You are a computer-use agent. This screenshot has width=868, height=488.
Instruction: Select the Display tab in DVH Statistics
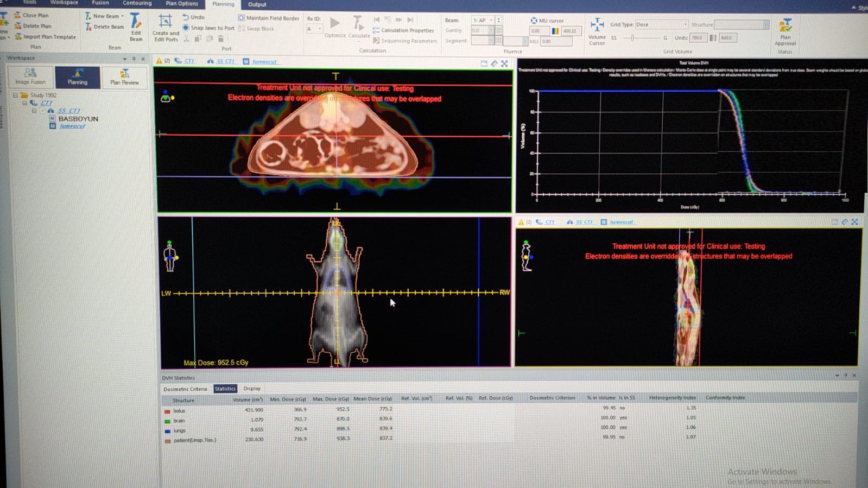(252, 389)
